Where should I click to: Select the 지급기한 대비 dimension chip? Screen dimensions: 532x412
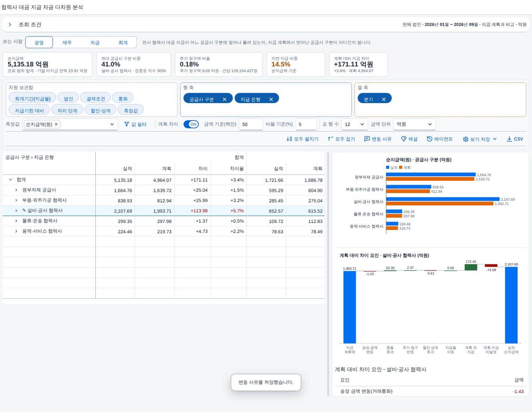pyautogui.click(x=29, y=110)
